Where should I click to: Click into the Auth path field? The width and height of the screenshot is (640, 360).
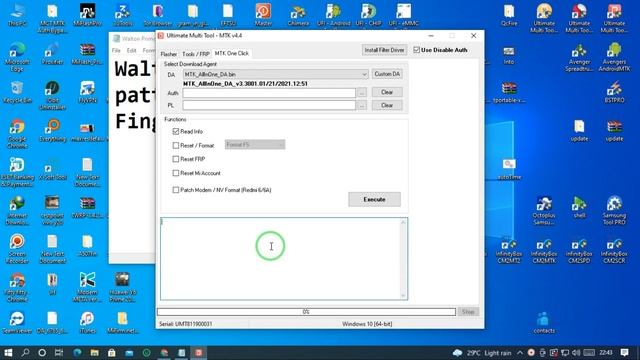269,93
